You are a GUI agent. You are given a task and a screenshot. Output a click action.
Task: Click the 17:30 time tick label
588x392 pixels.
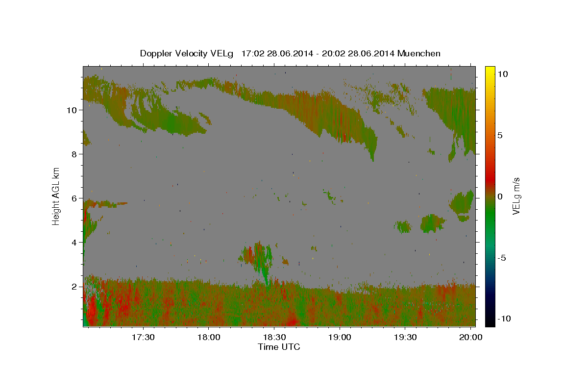(143, 337)
